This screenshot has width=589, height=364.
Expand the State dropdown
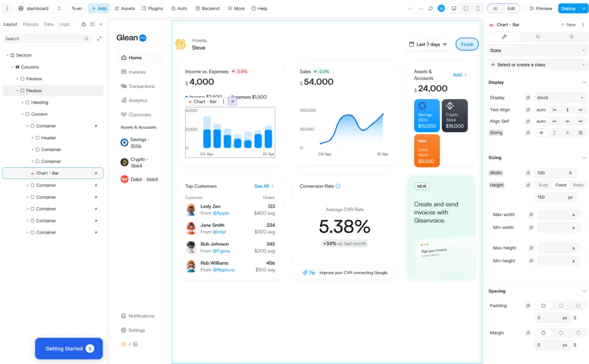538,51
